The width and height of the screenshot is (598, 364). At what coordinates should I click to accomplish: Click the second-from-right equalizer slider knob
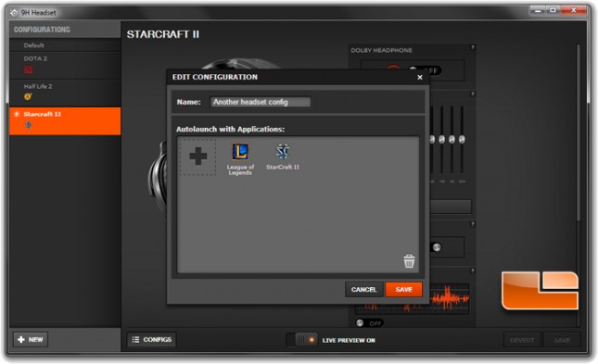(x=452, y=139)
